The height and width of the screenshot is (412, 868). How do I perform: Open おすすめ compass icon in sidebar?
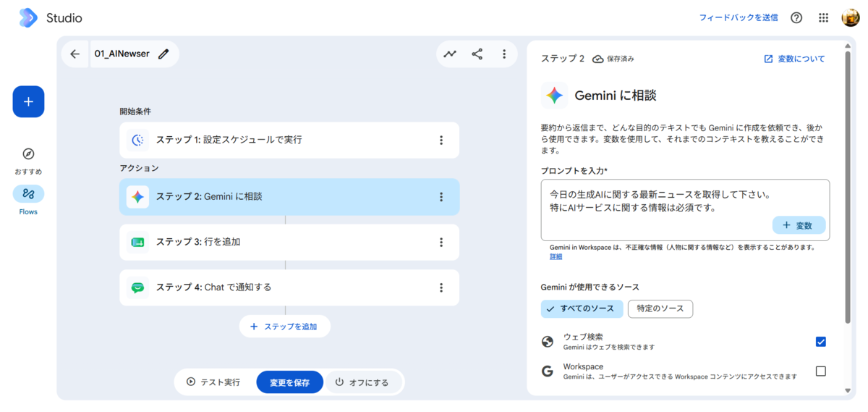click(28, 154)
